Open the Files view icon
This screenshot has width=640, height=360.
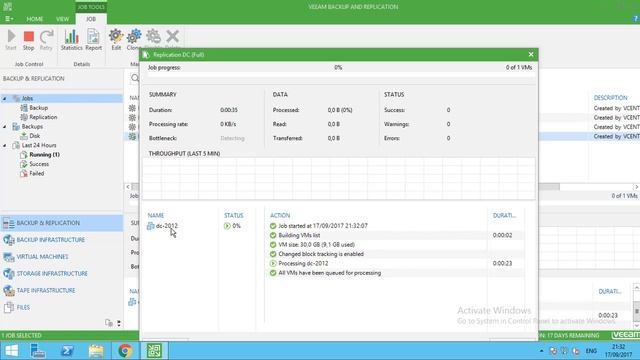coord(9,307)
